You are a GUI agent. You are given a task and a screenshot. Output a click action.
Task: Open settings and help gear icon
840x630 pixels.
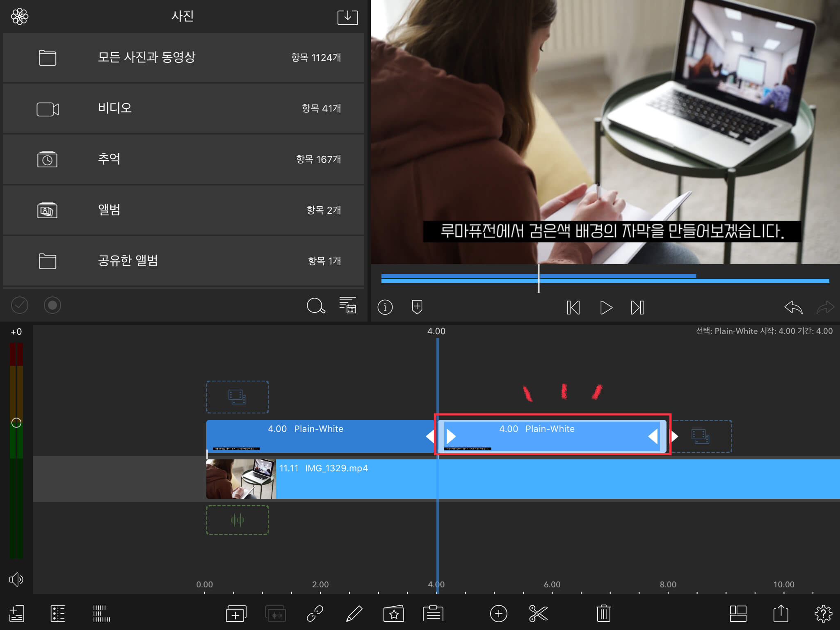(x=823, y=614)
